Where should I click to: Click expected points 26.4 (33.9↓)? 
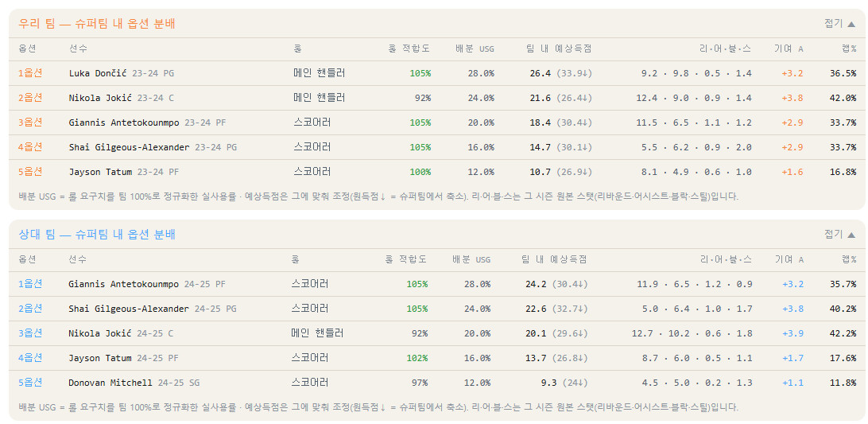[560, 73]
